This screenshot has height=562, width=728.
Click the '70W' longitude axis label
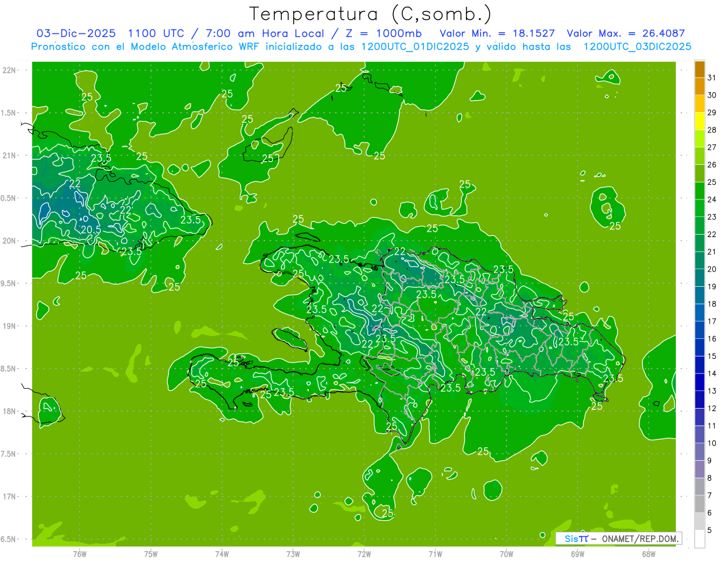click(x=507, y=554)
